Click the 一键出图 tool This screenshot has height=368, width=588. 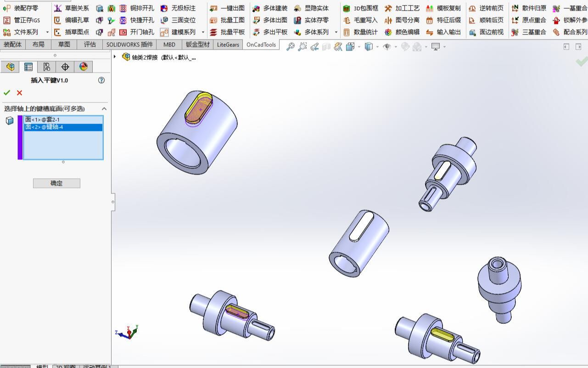click(x=227, y=8)
